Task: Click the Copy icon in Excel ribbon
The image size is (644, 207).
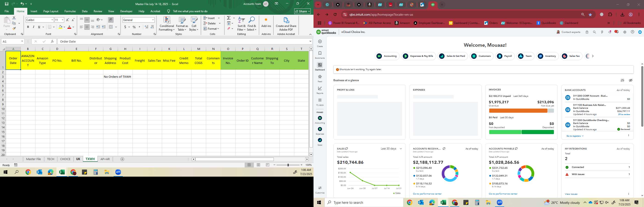Action: tap(14, 23)
